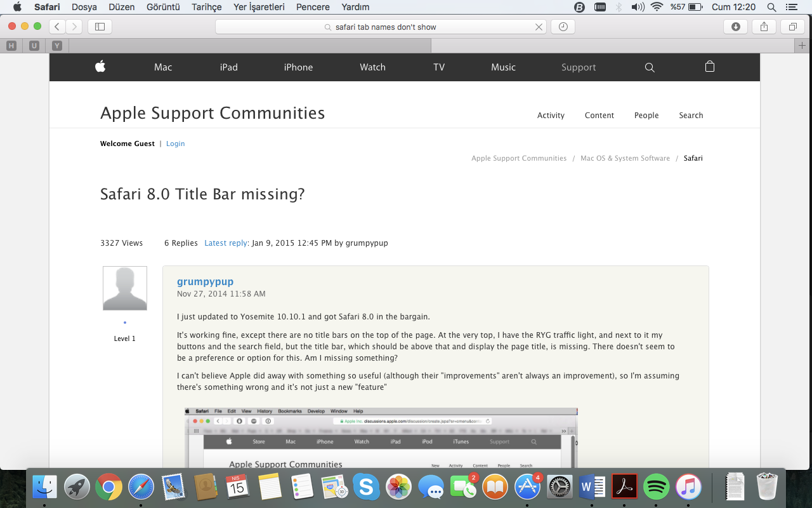Viewport: 812px width, 508px height.
Task: Go to iPhone in Apple navbar
Action: 298,67
